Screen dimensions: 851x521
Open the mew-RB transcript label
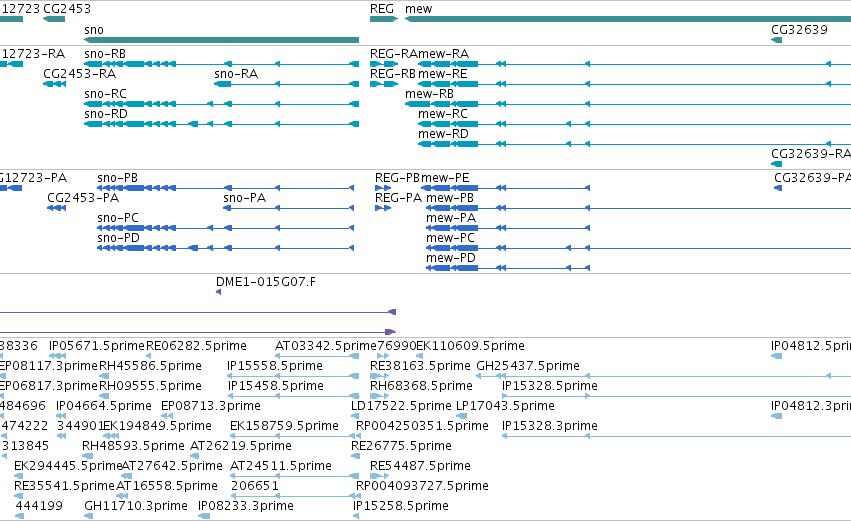coord(429,94)
